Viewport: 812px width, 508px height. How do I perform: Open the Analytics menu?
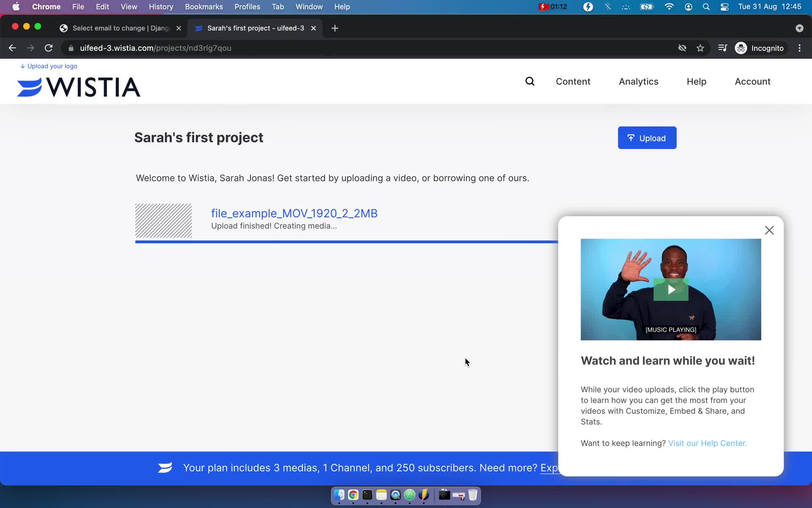pyautogui.click(x=639, y=81)
